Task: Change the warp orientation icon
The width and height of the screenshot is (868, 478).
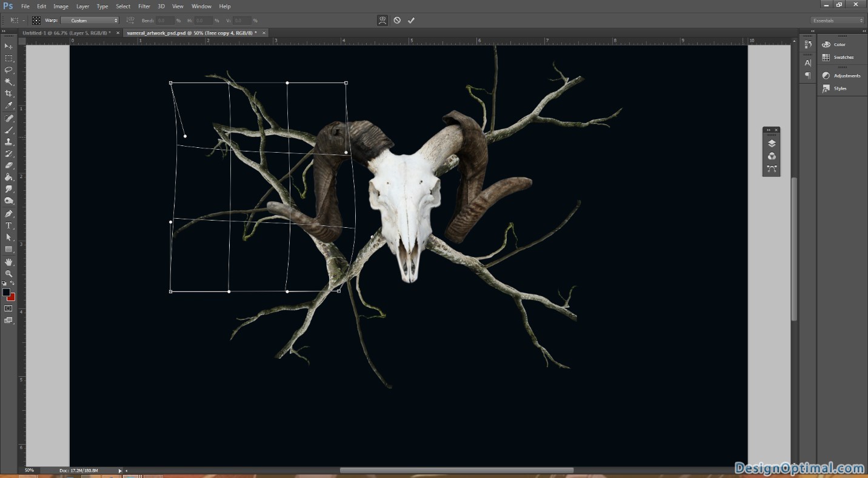Action: (x=130, y=21)
